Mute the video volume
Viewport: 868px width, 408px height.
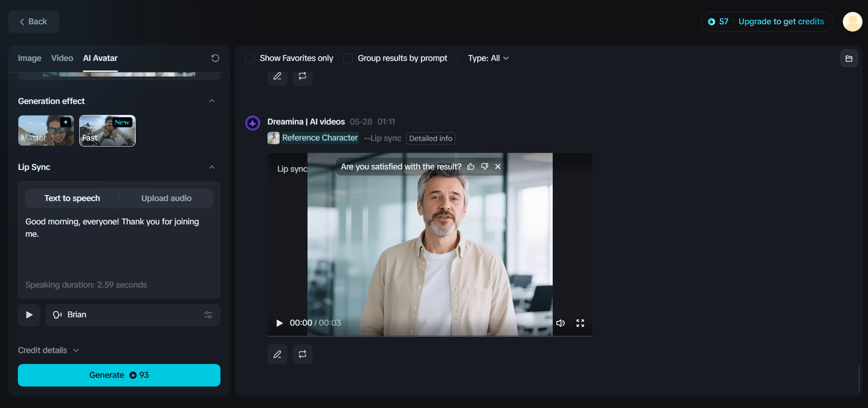coord(560,323)
